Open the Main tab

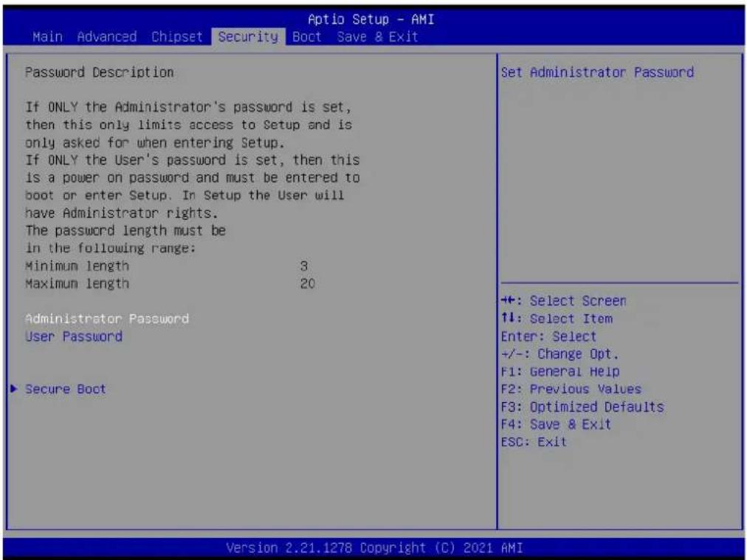47,37
